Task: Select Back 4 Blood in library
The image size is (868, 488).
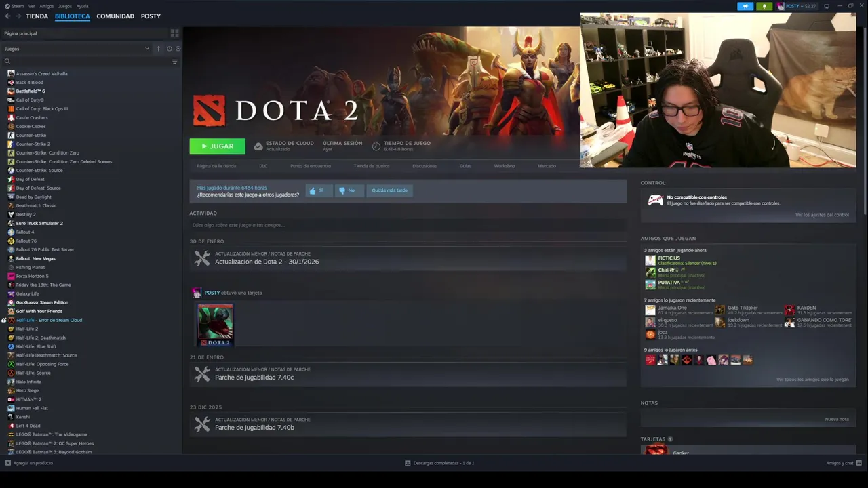Action: coord(29,82)
